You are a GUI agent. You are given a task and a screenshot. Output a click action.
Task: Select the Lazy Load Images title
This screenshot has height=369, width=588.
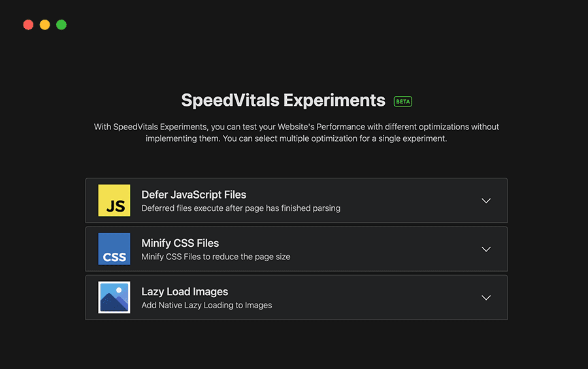click(184, 291)
